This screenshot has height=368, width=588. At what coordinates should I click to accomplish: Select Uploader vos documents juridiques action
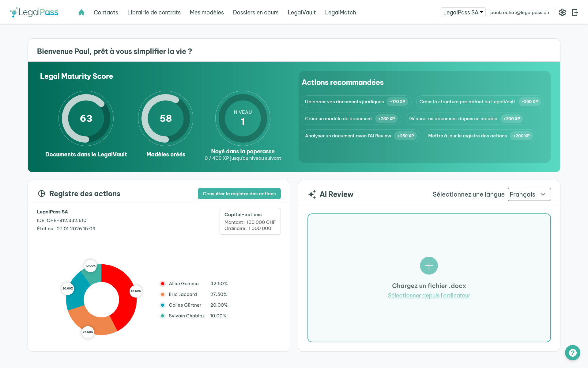356,102
